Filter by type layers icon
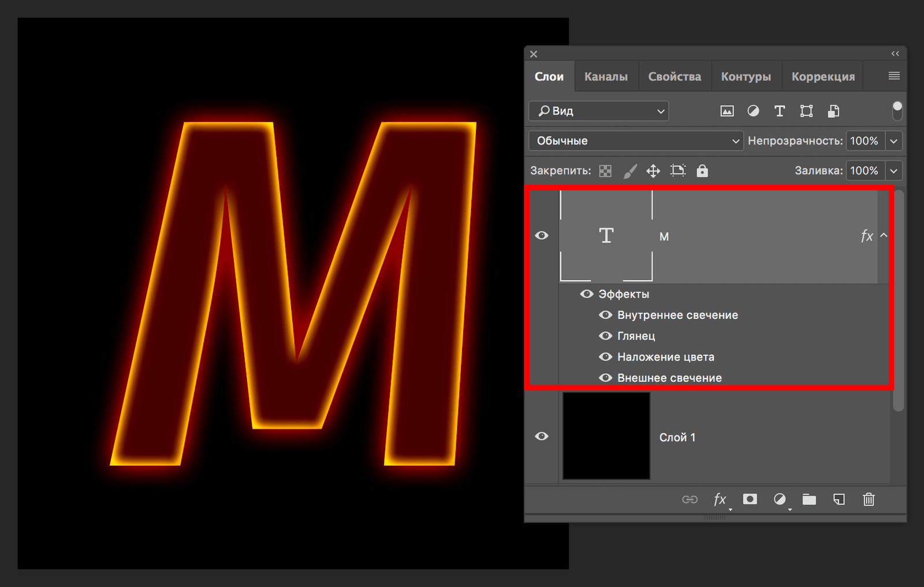The width and height of the screenshot is (924, 587). [x=779, y=112]
